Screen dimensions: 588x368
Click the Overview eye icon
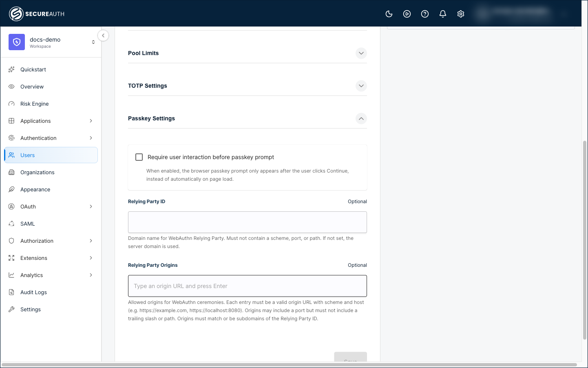tap(11, 86)
